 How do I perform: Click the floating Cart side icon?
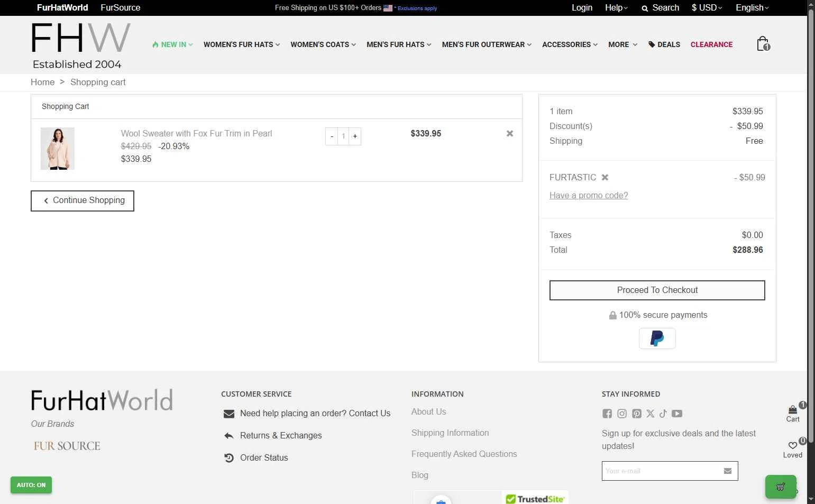[x=793, y=413]
